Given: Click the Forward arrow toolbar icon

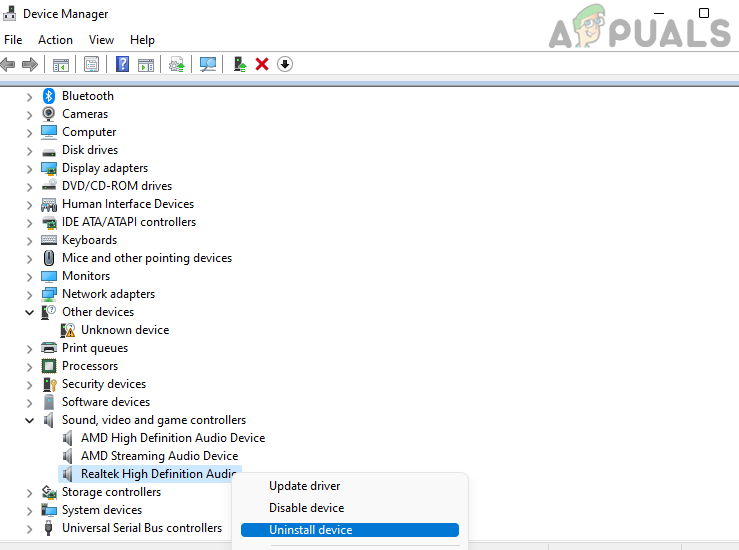Looking at the screenshot, I should (x=30, y=64).
